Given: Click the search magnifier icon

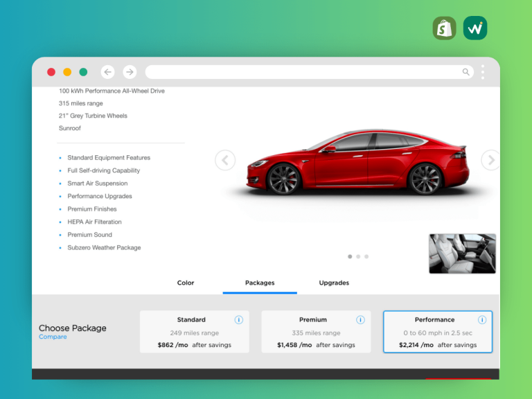Looking at the screenshot, I should [465, 72].
